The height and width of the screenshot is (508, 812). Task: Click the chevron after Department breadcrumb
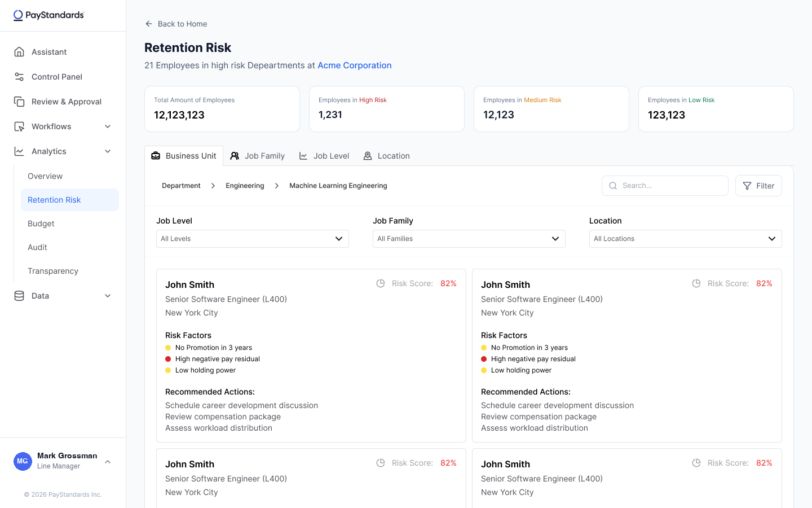coord(213,186)
